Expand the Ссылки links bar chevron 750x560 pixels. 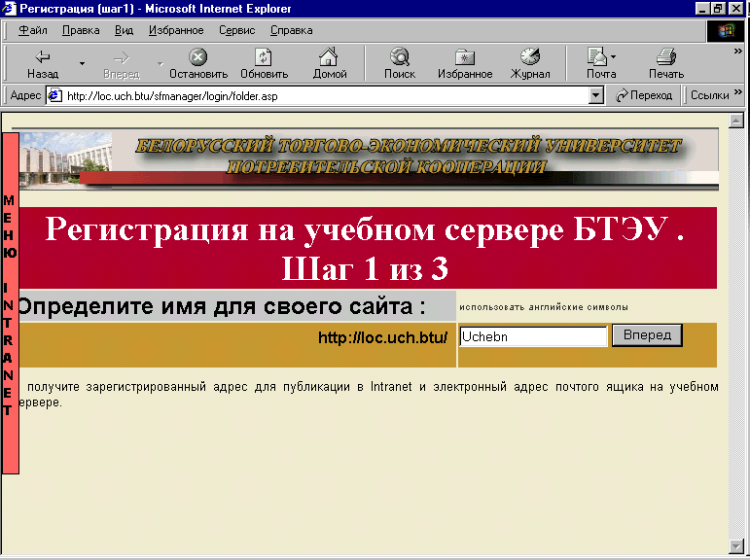738,91
